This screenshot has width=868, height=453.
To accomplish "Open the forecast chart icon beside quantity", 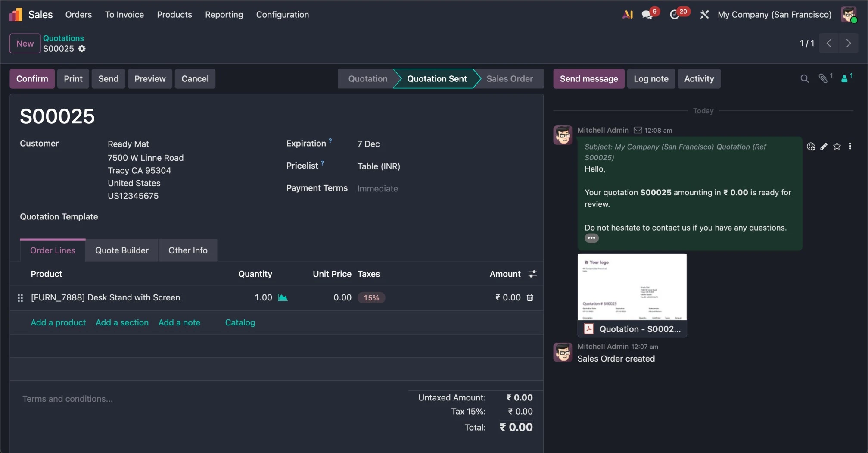I will coord(283,297).
